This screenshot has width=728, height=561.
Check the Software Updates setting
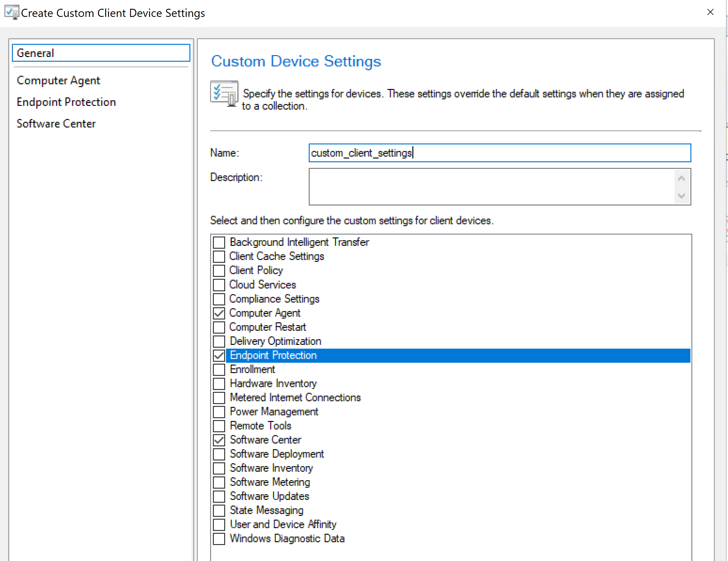pos(219,496)
